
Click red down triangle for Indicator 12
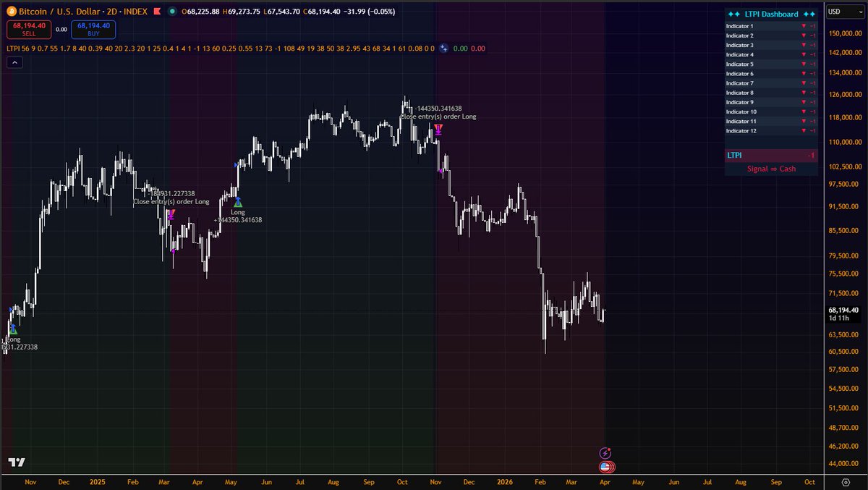point(803,131)
